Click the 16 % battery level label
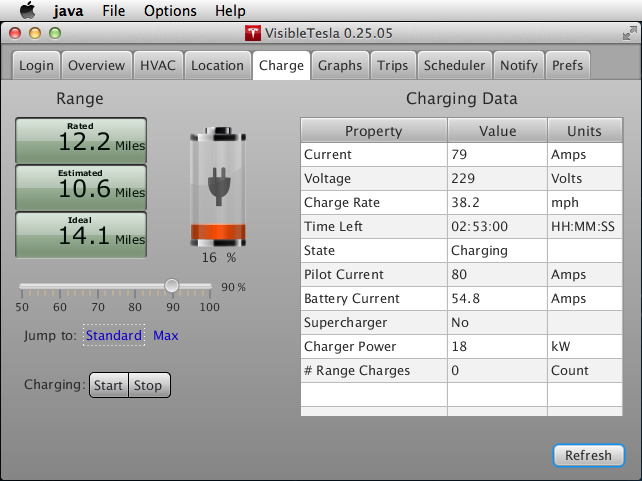 click(x=219, y=257)
